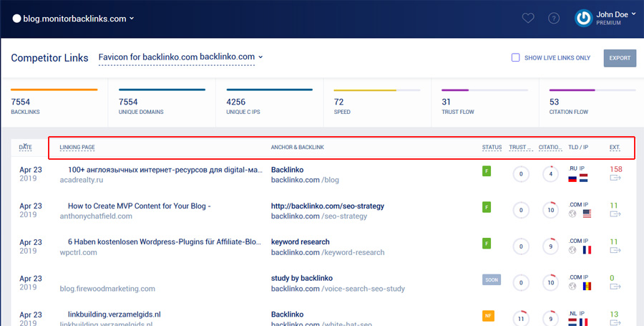Open the backlinko.com /blog backlink
The image size is (644, 326).
point(305,180)
